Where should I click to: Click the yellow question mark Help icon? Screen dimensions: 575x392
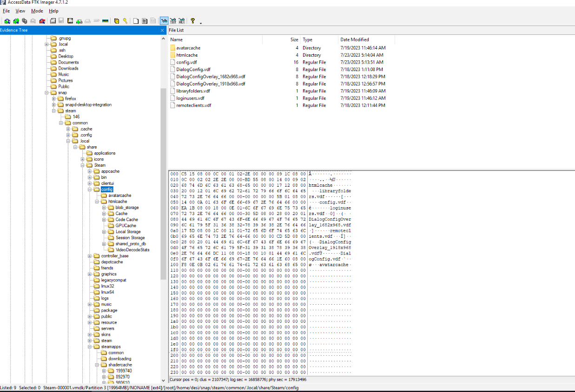pos(193,21)
